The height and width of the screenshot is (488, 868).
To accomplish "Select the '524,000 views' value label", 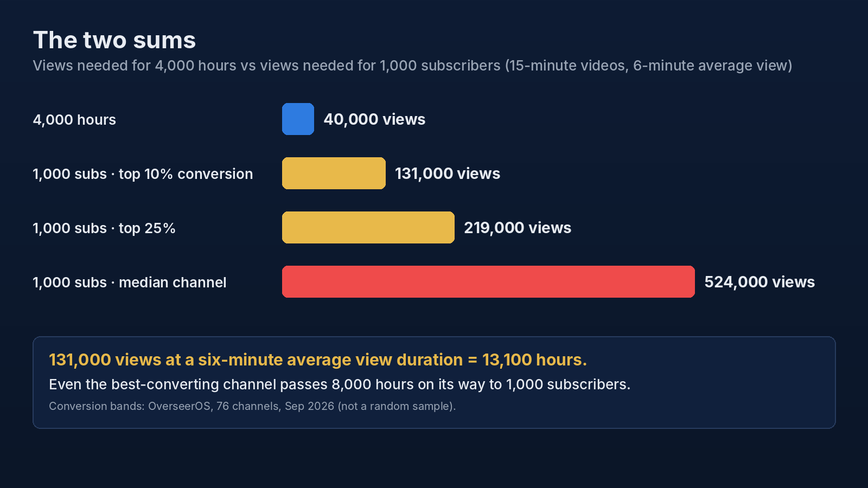I will coord(759,282).
